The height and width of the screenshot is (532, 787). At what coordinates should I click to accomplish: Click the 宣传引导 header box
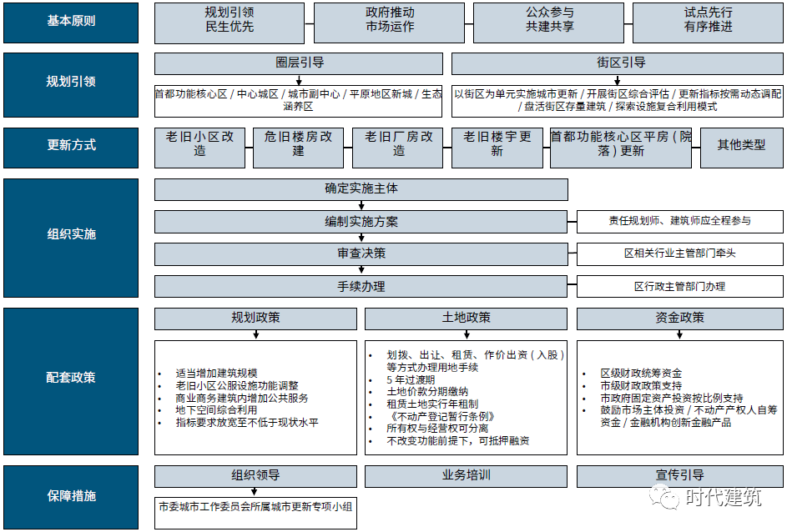(x=680, y=476)
